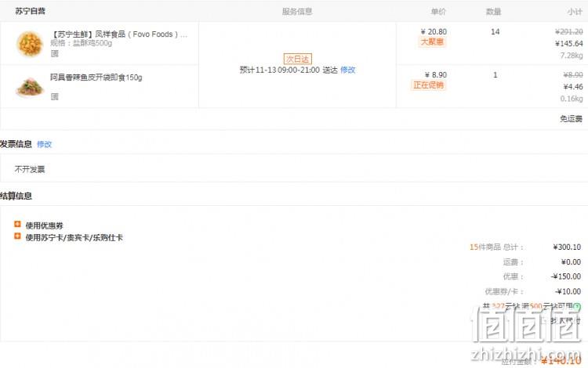Viewport: 588px width, 368px height.
Task: Open the spicy fish skin product thumbnail
Action: coord(30,87)
